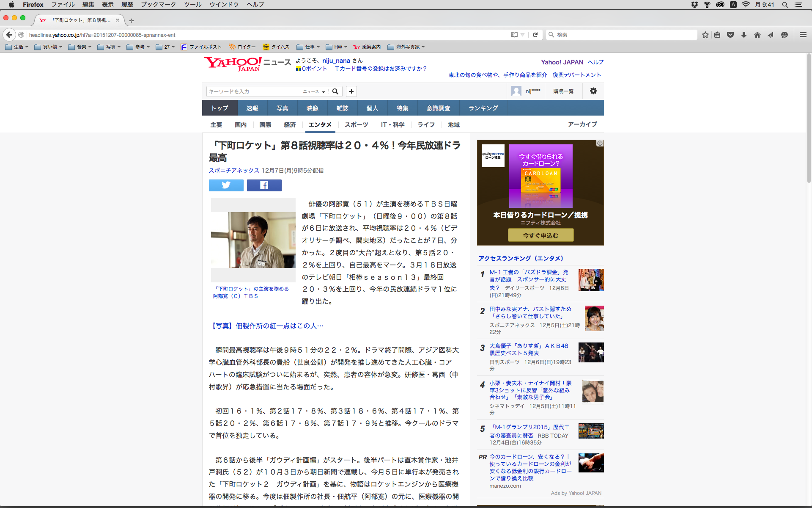Share the article on Facebook
812x508 pixels.
264,185
